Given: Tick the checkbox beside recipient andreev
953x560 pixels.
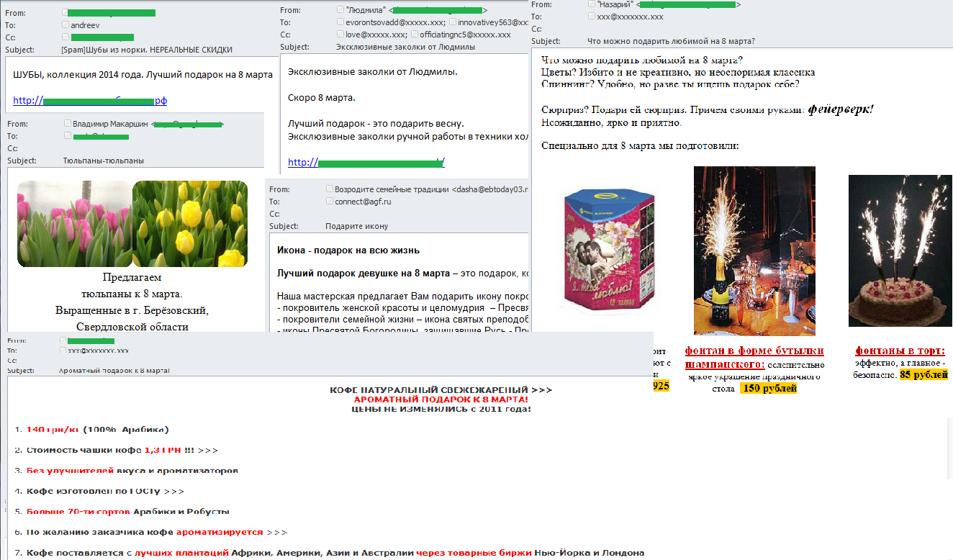Looking at the screenshot, I should 66,24.
